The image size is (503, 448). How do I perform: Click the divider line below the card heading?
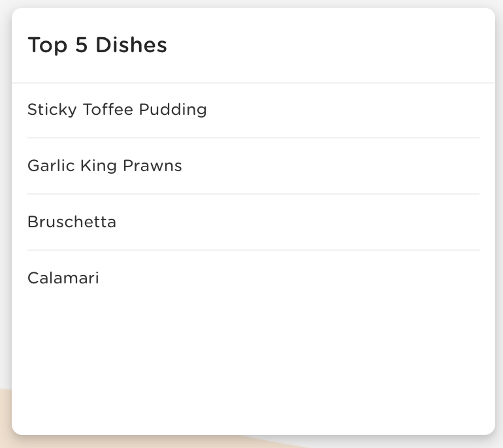coord(253,83)
